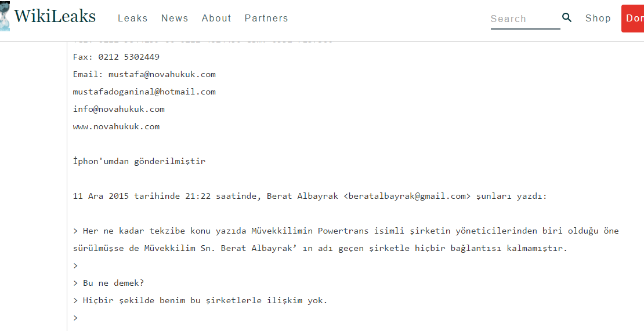This screenshot has height=331, width=644.
Task: Click the mustafa@novahukuk.com email address
Action: pyautogui.click(x=162, y=74)
